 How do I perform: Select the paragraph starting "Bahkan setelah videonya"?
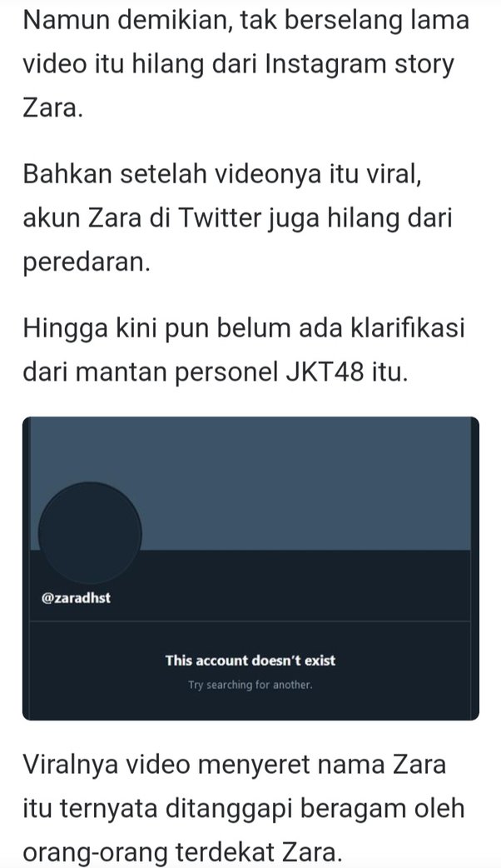coord(238,218)
